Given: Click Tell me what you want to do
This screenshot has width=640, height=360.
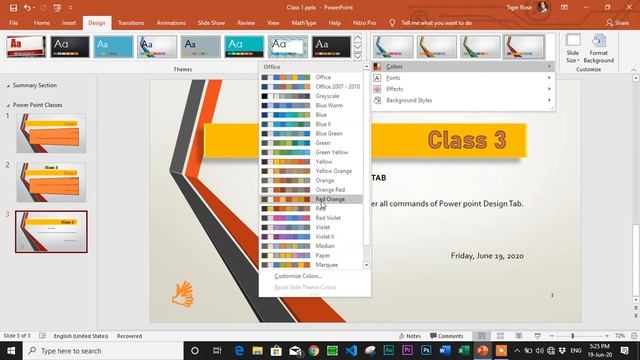Looking at the screenshot, I should (436, 23).
